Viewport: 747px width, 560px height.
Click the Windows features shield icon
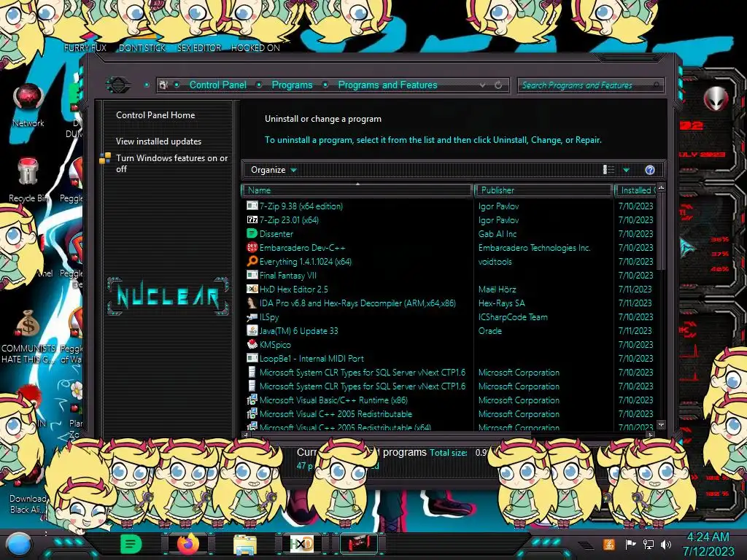(x=105, y=158)
